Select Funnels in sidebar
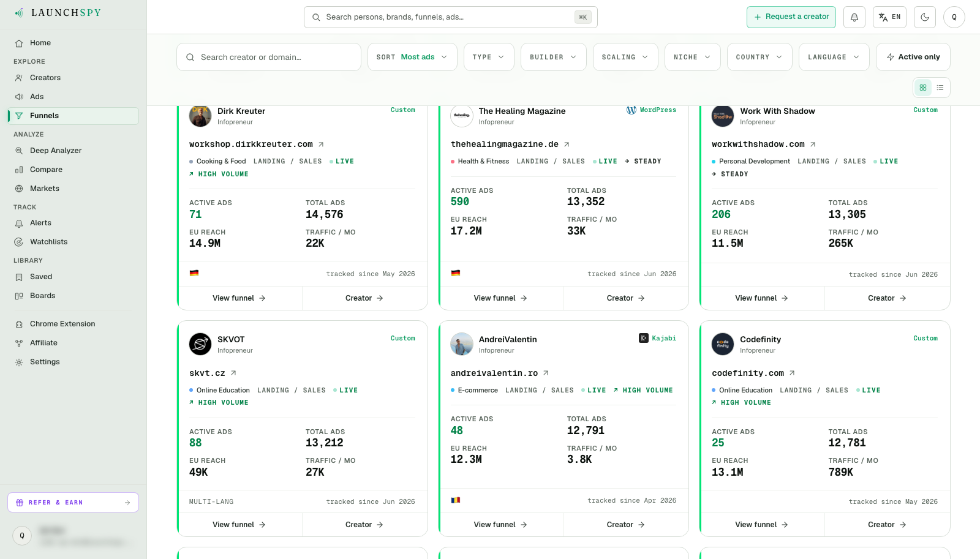Screen dimensions: 980x559 [73, 116]
